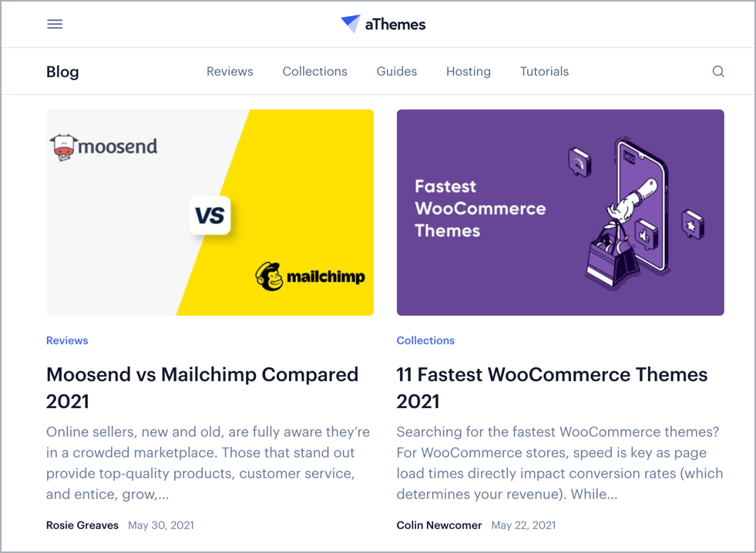Viewport: 756px width, 553px height.
Task: Switch to the Tutorials section
Action: tap(544, 72)
